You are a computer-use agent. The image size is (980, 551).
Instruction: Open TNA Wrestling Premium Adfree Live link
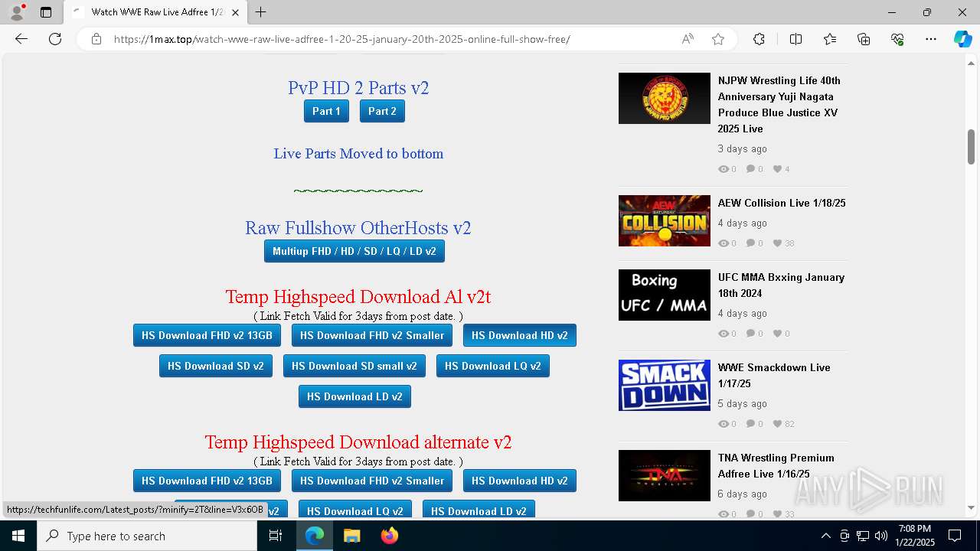776,465
